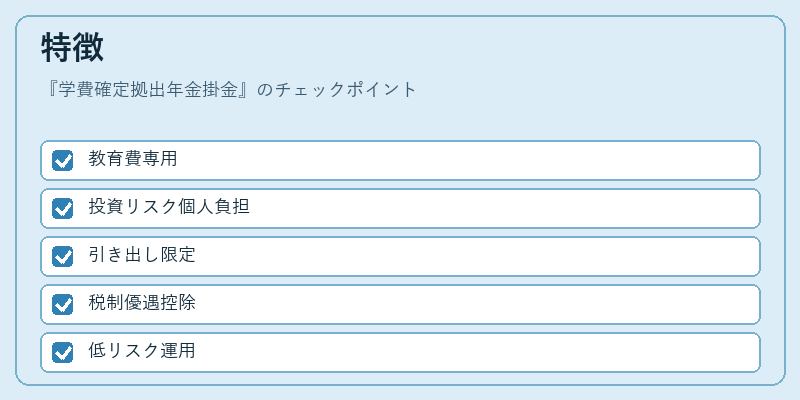Uncheck the 投資リスク個人負担 checkbox

[x=62, y=209]
